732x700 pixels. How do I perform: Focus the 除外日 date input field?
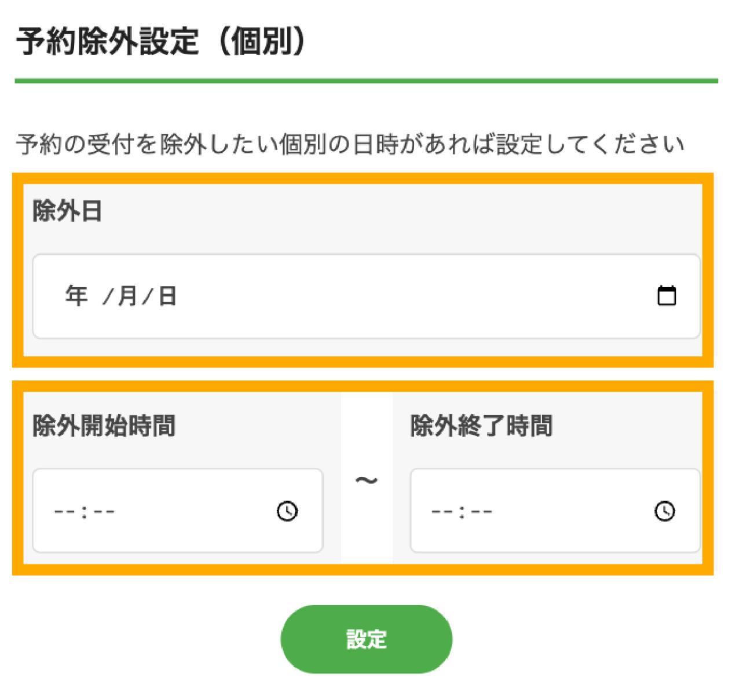pyautogui.click(x=365, y=296)
